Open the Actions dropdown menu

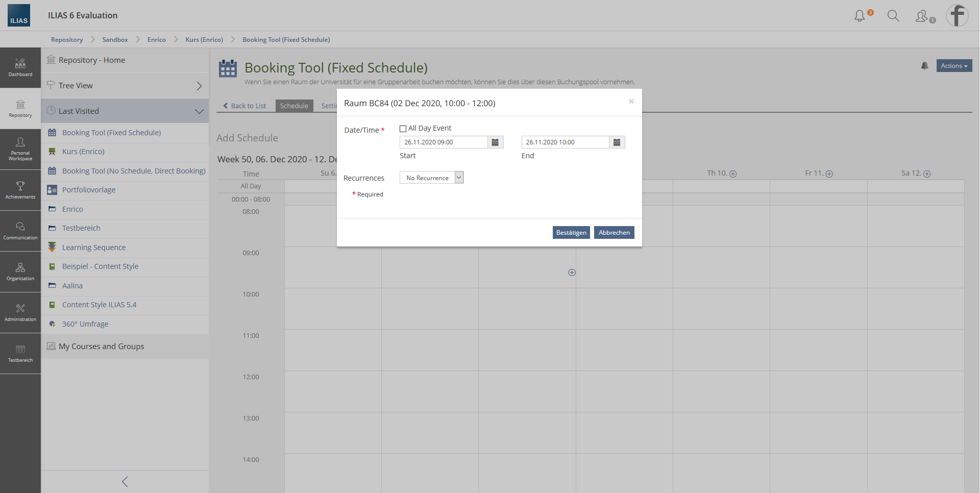tap(953, 66)
